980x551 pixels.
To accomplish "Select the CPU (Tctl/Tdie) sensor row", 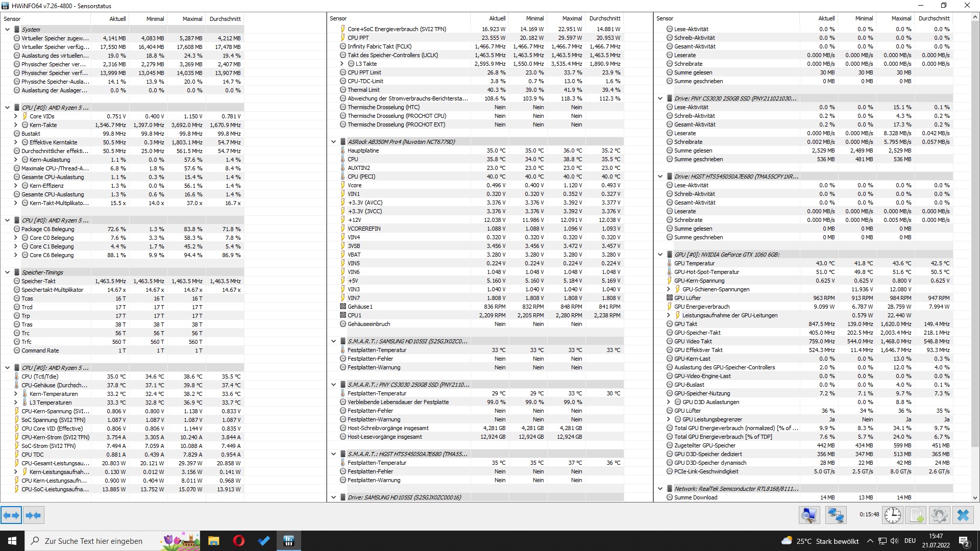I will tap(40, 377).
